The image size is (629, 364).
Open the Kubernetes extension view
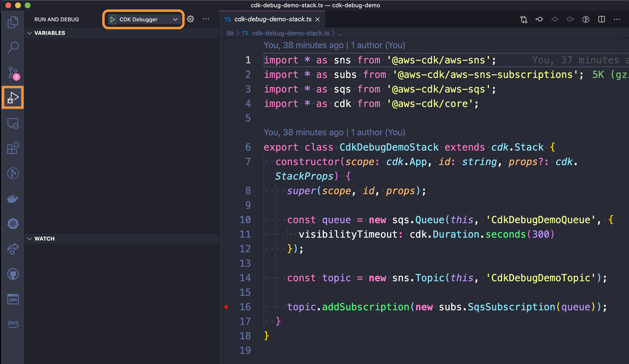pyautogui.click(x=13, y=223)
